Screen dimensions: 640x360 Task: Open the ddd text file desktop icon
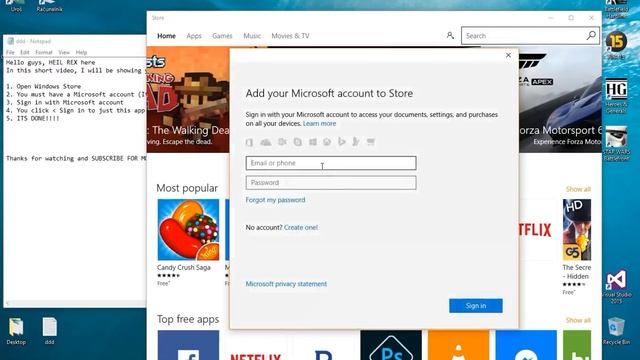point(49,331)
